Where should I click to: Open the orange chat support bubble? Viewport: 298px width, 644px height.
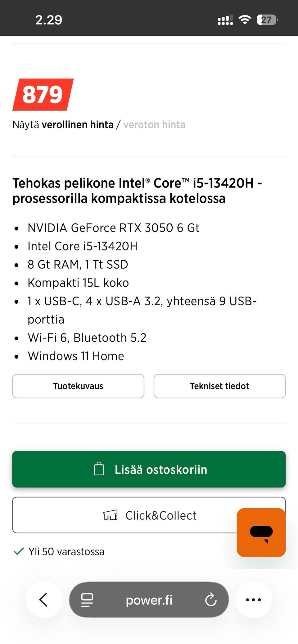(x=261, y=532)
